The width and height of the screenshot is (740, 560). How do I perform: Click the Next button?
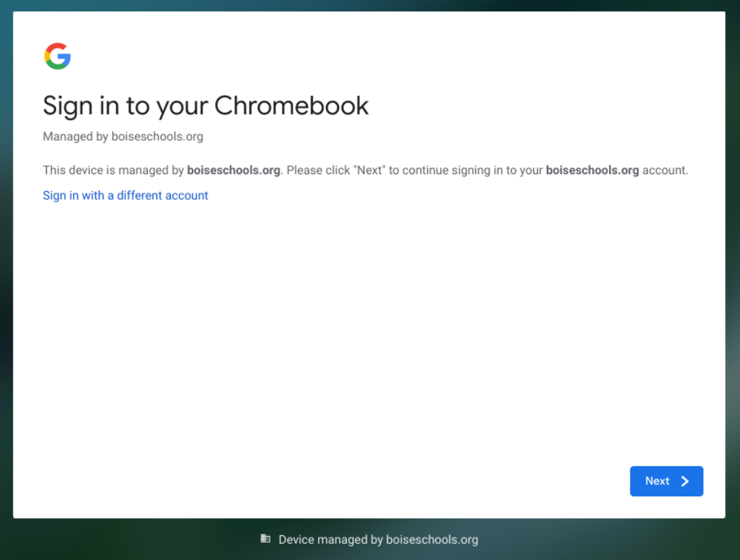click(x=666, y=481)
